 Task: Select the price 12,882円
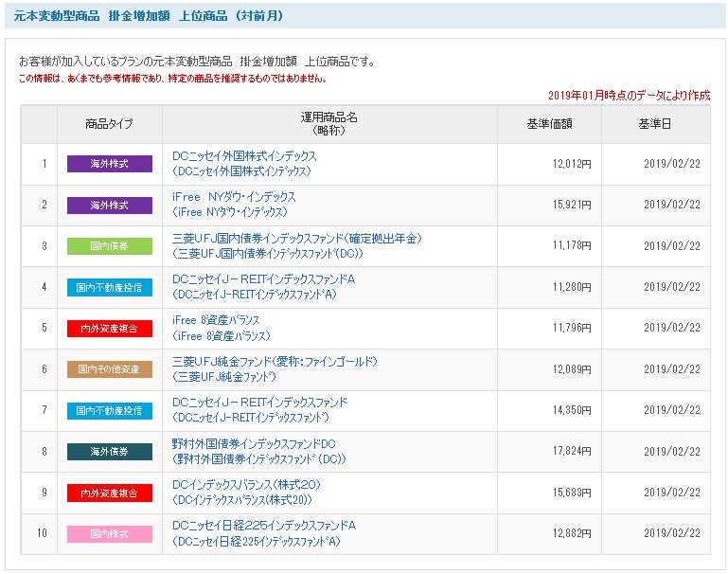tap(572, 533)
